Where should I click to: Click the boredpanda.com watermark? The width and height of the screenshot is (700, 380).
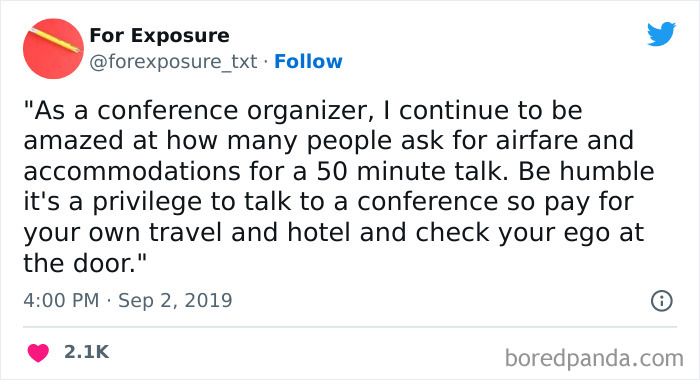point(594,359)
